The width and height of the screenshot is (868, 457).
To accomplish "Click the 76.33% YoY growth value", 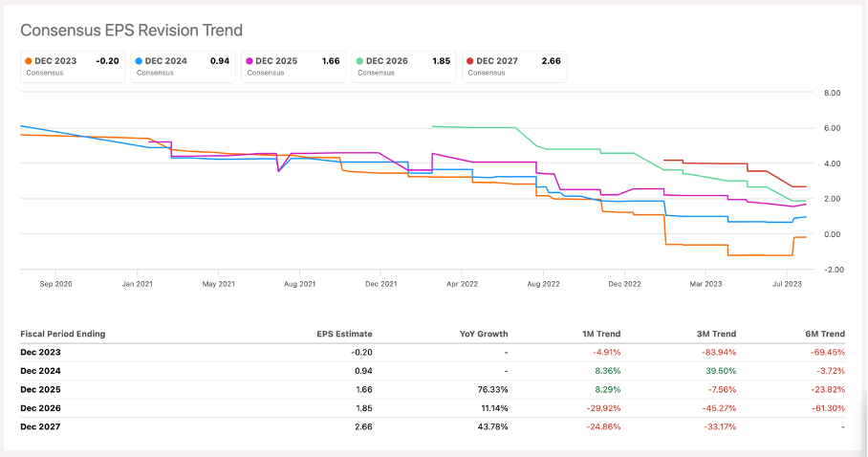I will point(490,388).
